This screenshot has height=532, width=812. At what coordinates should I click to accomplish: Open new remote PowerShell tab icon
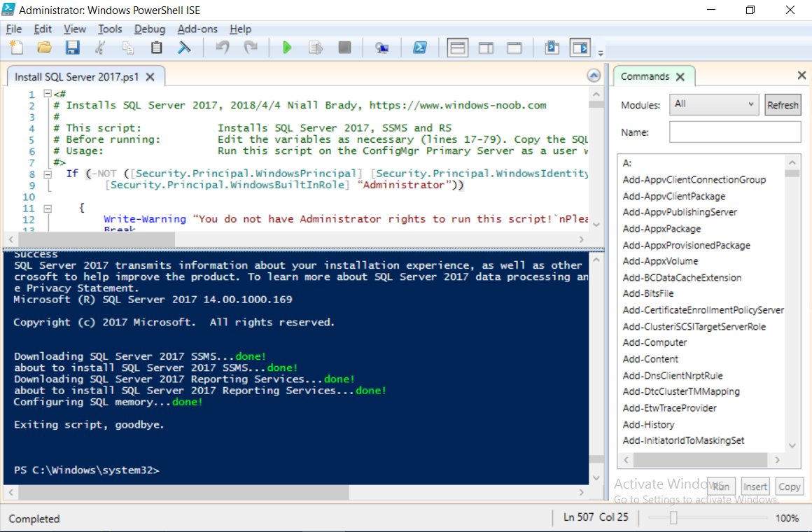click(x=382, y=48)
